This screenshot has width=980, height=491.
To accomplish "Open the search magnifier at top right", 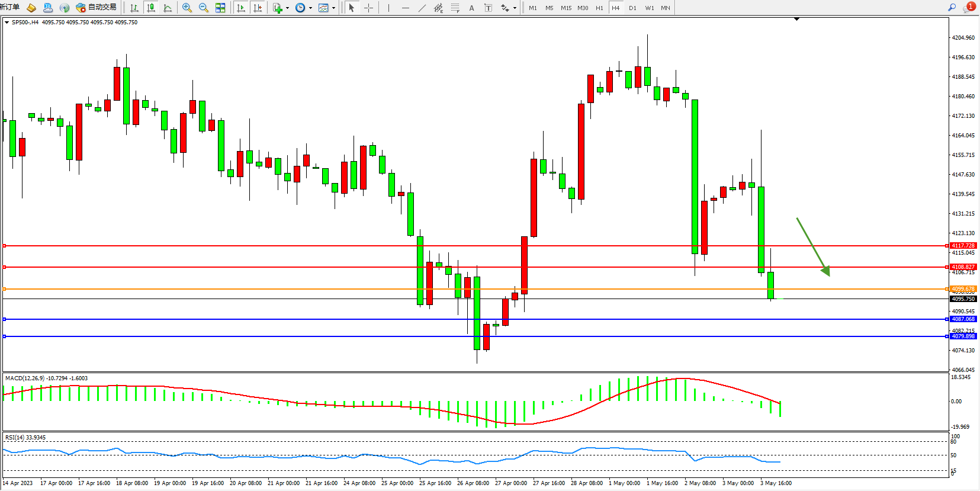I will [952, 8].
